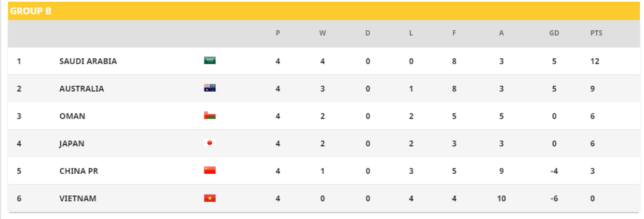This screenshot has height=219, width=644.
Task: Click the W column header
Action: 323,33
